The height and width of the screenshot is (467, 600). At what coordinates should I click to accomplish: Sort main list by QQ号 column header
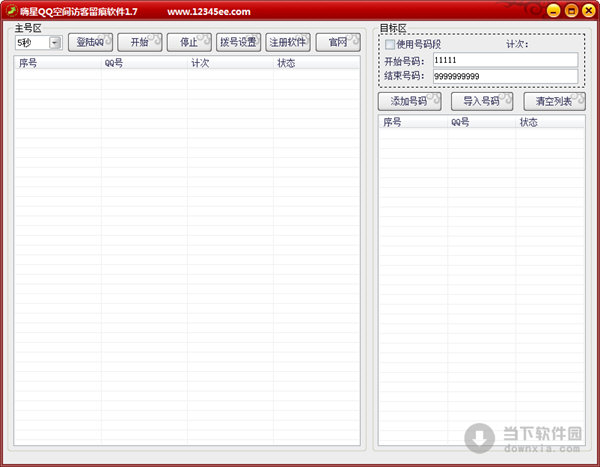pyautogui.click(x=144, y=63)
